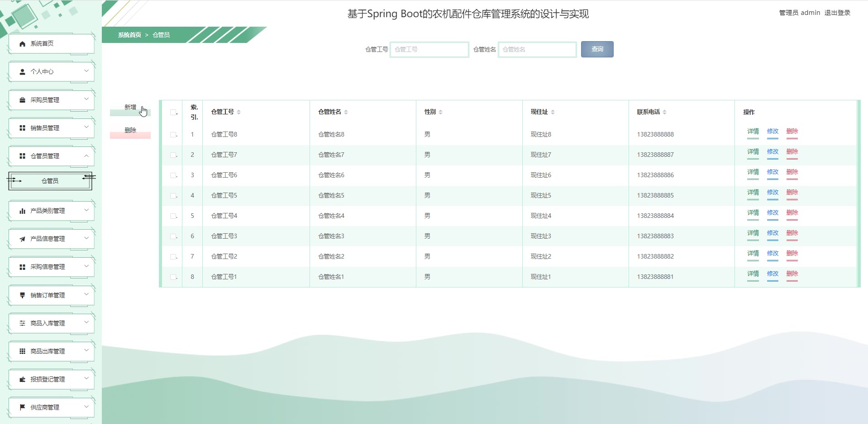The image size is (868, 424).
Task: Sort by 仓管工号 column arrows
Action: click(x=238, y=112)
